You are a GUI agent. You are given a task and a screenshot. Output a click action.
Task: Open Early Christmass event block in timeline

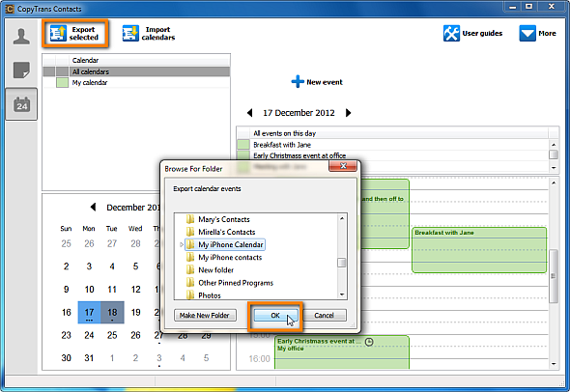pyautogui.click(x=342, y=352)
